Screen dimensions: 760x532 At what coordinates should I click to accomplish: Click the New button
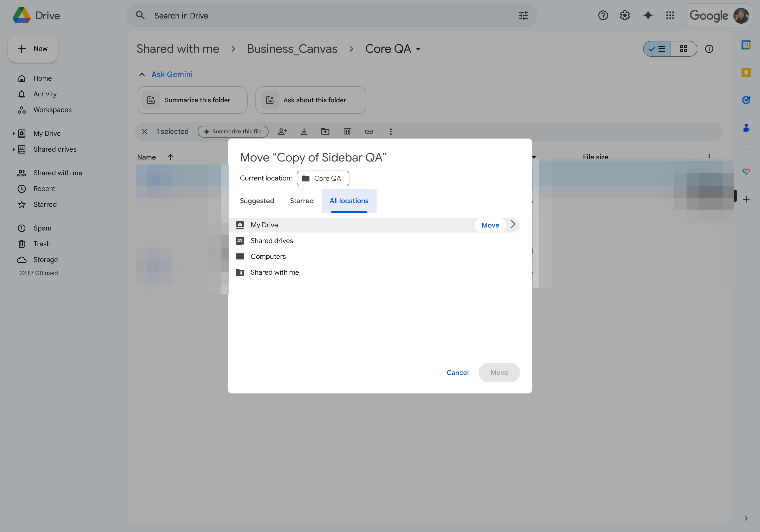(33, 49)
